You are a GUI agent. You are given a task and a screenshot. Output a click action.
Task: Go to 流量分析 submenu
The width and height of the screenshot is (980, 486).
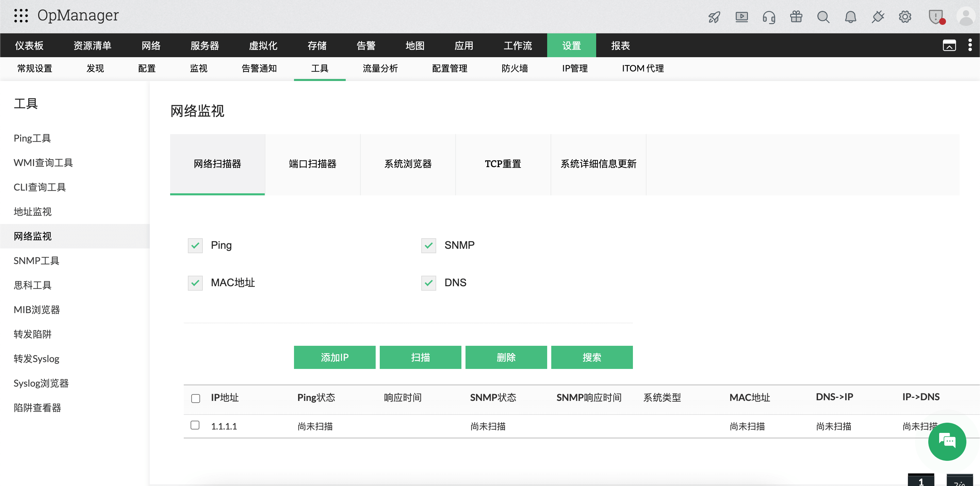[380, 68]
